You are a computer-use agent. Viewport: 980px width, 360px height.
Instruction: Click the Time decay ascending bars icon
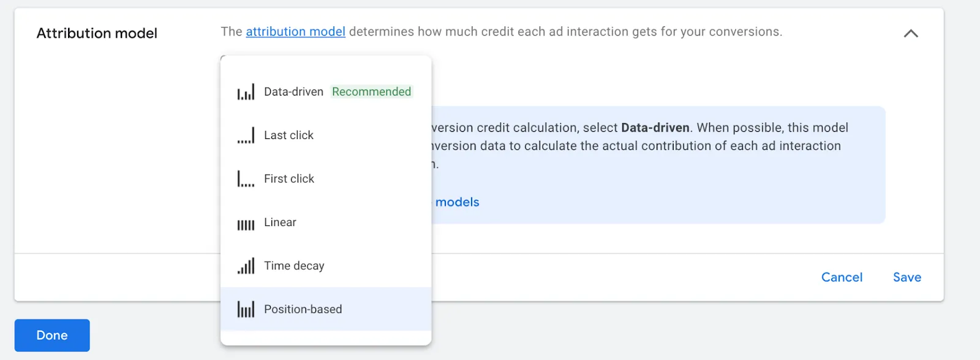pos(245,266)
